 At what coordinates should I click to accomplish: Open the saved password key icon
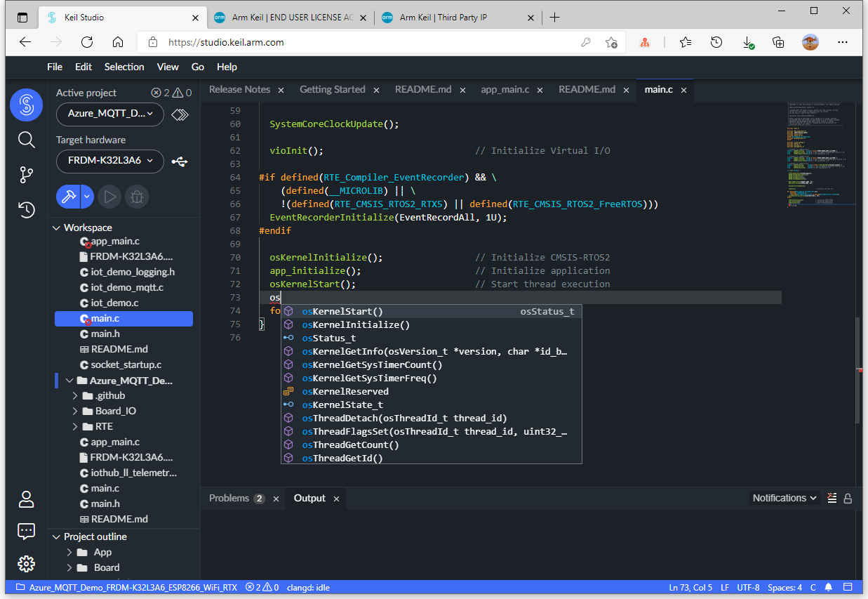click(586, 42)
